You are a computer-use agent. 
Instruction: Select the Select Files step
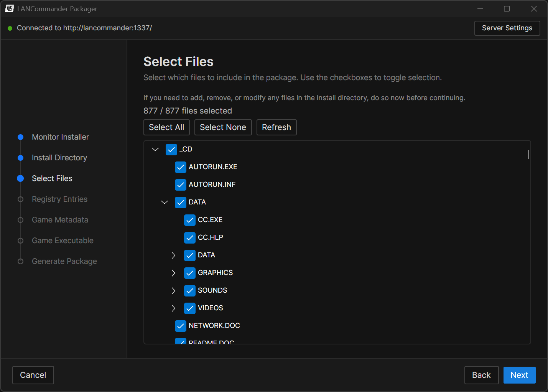tap(52, 178)
